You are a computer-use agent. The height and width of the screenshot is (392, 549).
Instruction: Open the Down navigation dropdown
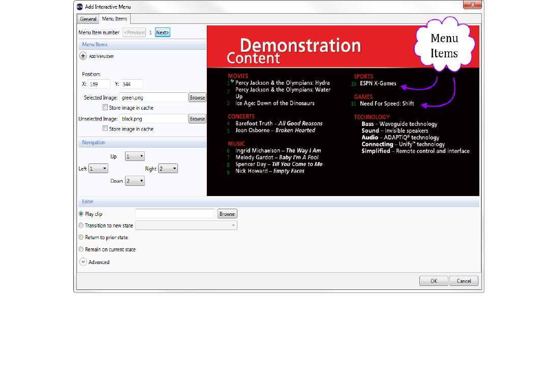[x=135, y=181]
